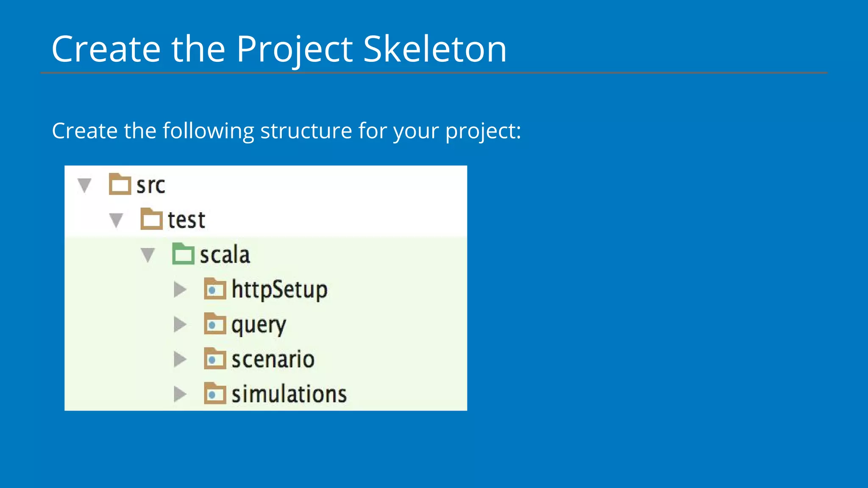Expand the httpSetup package arrow
The height and width of the screenshot is (488, 868).
(x=180, y=289)
